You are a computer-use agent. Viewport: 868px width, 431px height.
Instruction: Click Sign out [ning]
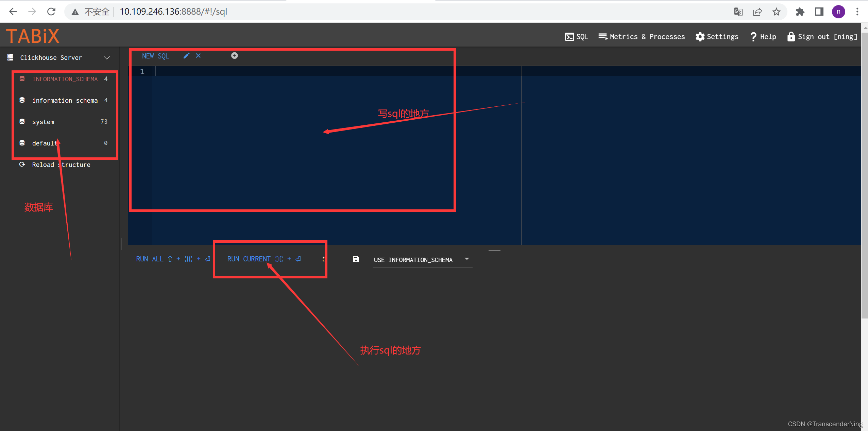822,36
